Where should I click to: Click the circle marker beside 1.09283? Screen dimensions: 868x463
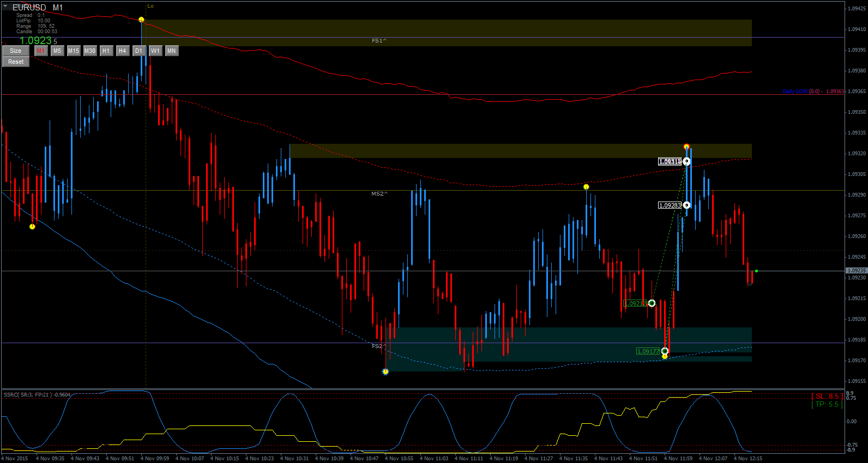(x=686, y=205)
